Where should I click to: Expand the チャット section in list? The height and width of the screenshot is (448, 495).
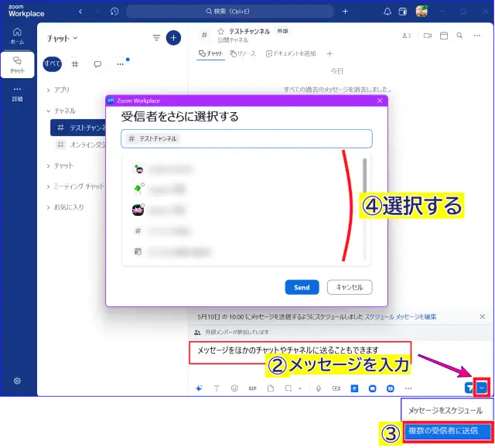tap(60, 166)
